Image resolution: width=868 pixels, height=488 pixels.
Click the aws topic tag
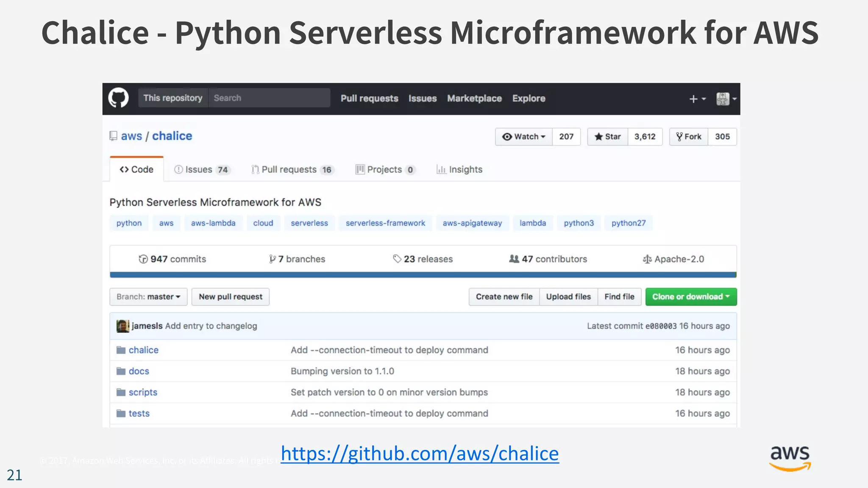pyautogui.click(x=166, y=223)
